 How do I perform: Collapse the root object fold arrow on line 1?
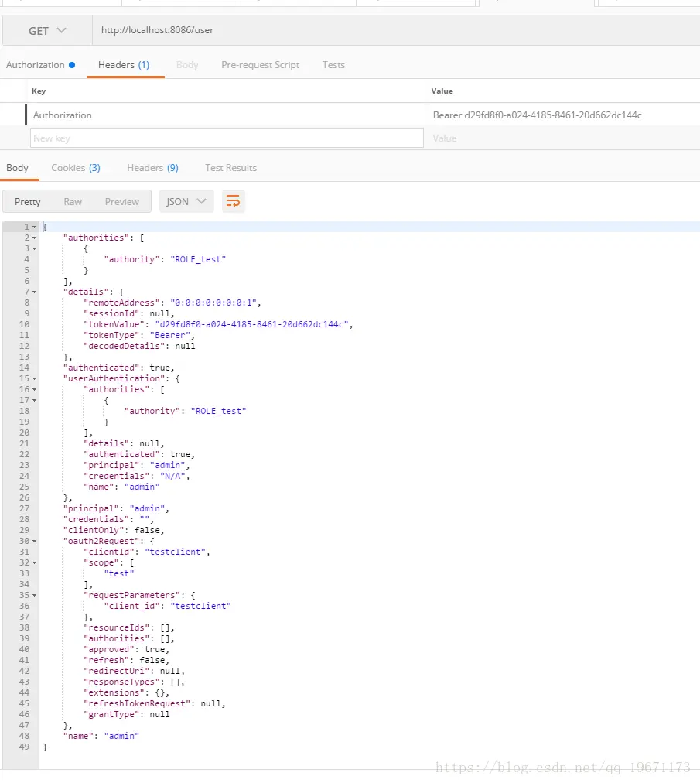tap(35, 227)
